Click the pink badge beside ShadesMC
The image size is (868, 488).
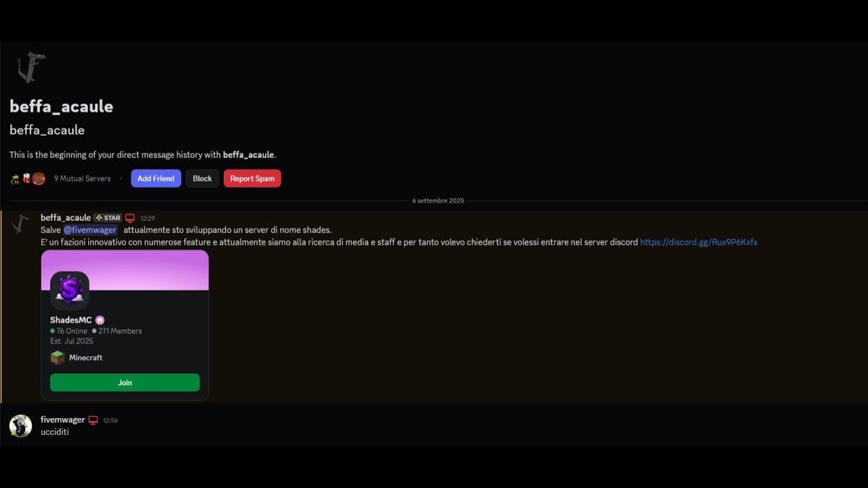100,320
